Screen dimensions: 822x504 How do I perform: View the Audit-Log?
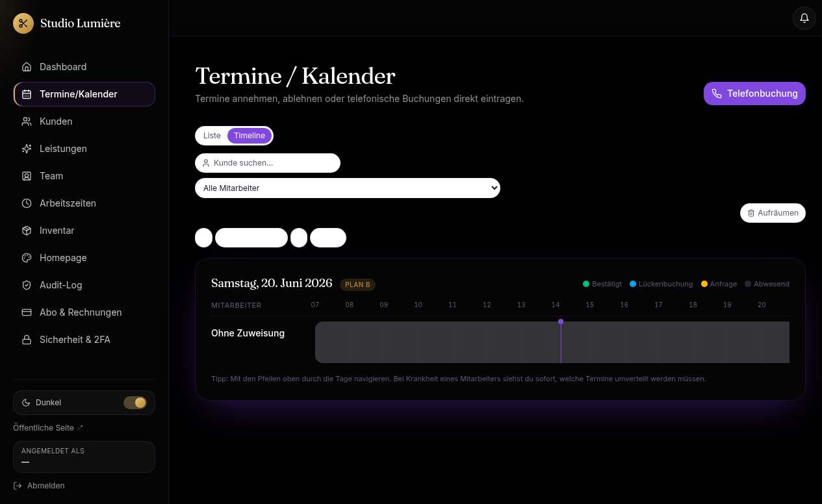pyautogui.click(x=84, y=285)
